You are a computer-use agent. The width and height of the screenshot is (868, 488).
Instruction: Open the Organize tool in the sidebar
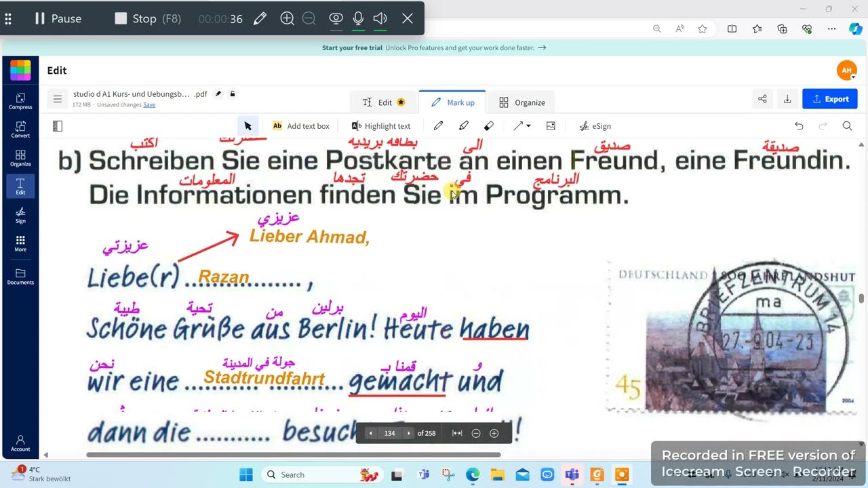pyautogui.click(x=20, y=158)
